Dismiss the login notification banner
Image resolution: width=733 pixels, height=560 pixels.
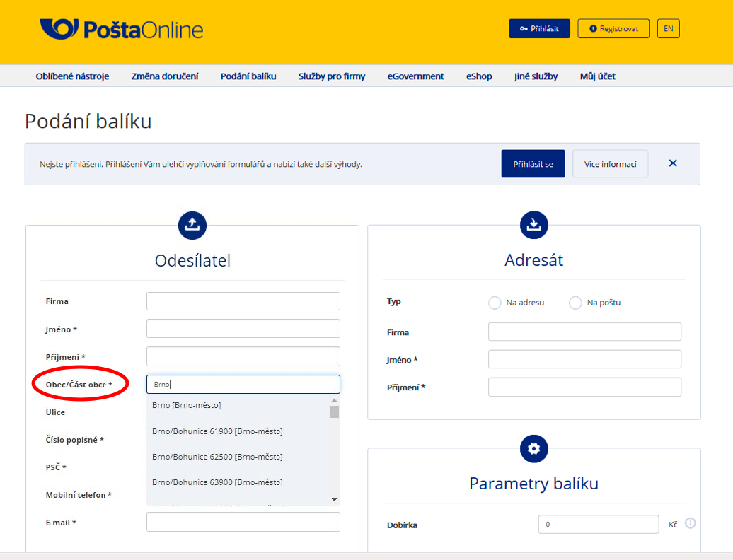pos(673,163)
